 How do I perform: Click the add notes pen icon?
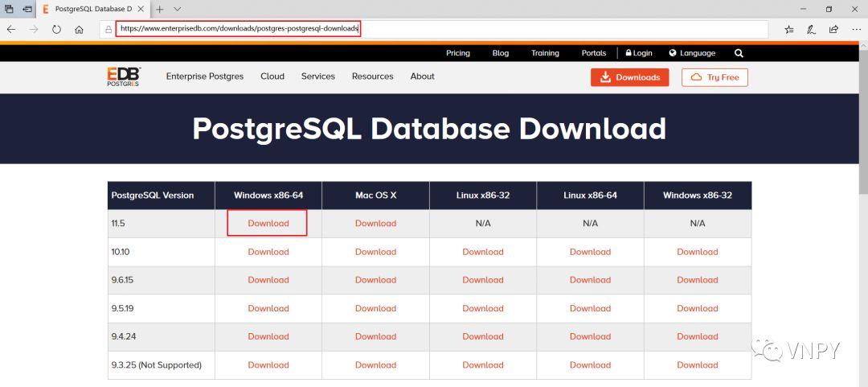pos(811,30)
